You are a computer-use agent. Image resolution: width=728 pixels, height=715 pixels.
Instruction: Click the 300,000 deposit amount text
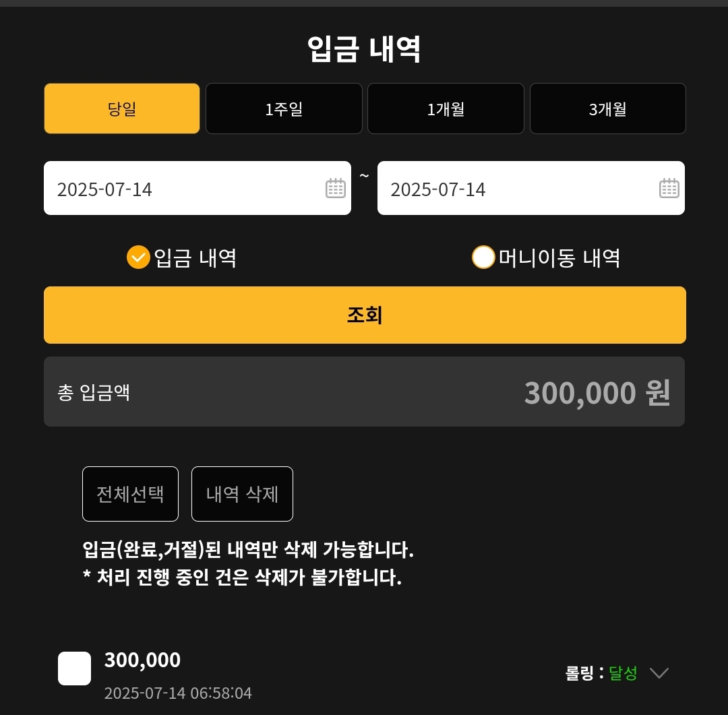pos(142,660)
